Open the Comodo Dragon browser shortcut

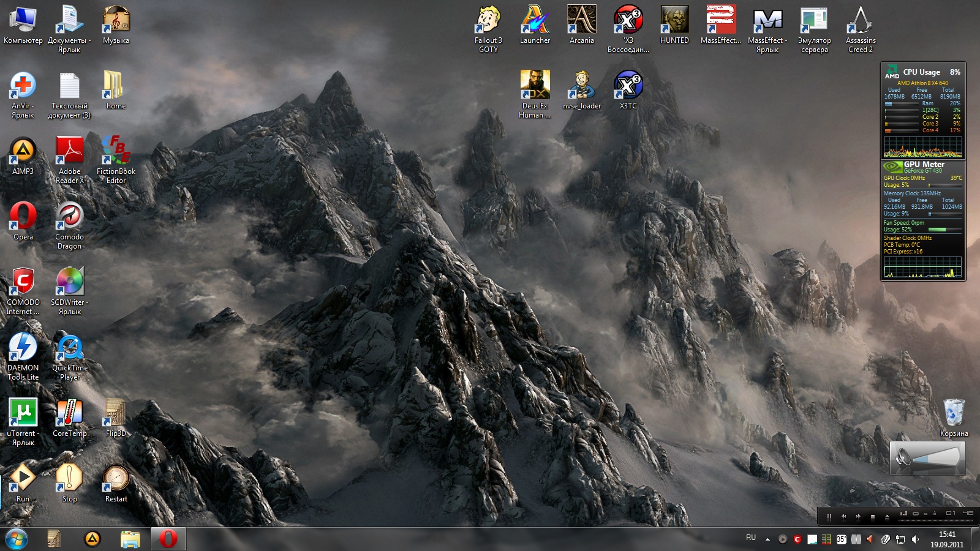pyautogui.click(x=69, y=217)
